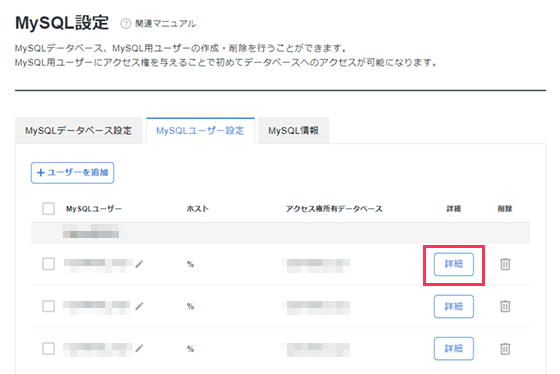Image resolution: width=560 pixels, height=374 pixels.
Task: Click the help question-mark icon beside MySQL設定
Action: coord(125,24)
